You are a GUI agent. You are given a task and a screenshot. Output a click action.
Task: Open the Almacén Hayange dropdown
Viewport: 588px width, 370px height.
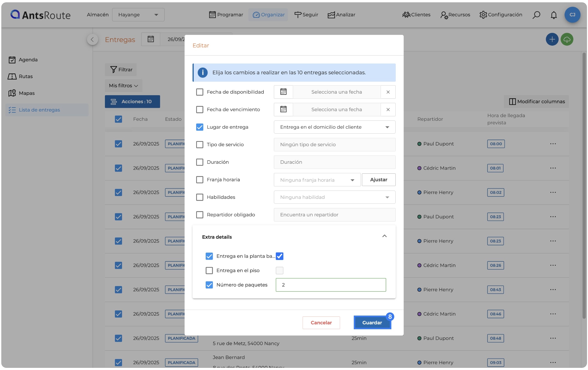pos(138,15)
